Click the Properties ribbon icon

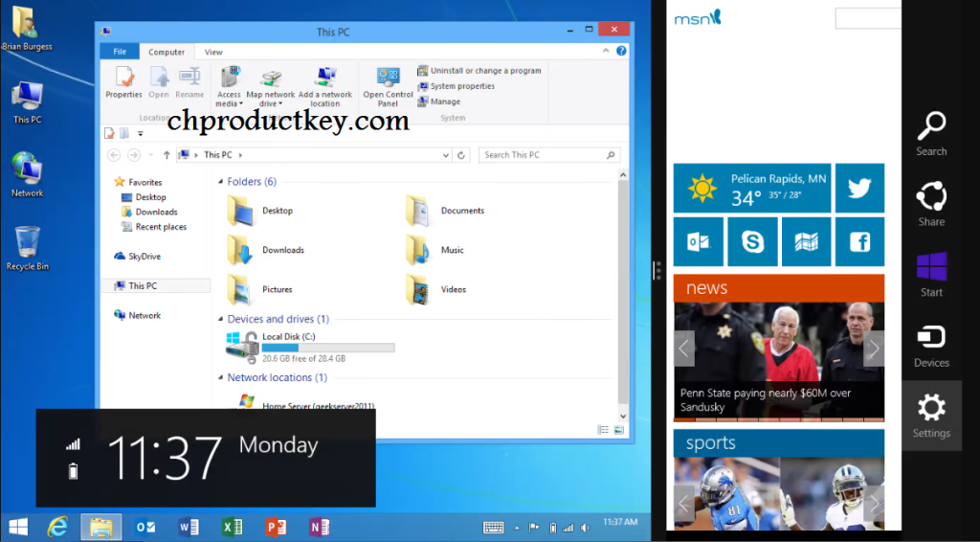coord(123,82)
